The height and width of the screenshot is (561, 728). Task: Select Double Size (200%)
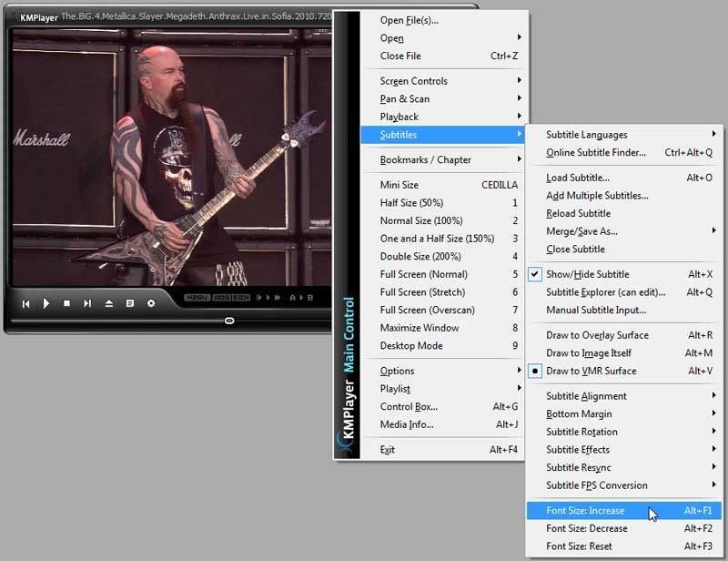pos(443,257)
